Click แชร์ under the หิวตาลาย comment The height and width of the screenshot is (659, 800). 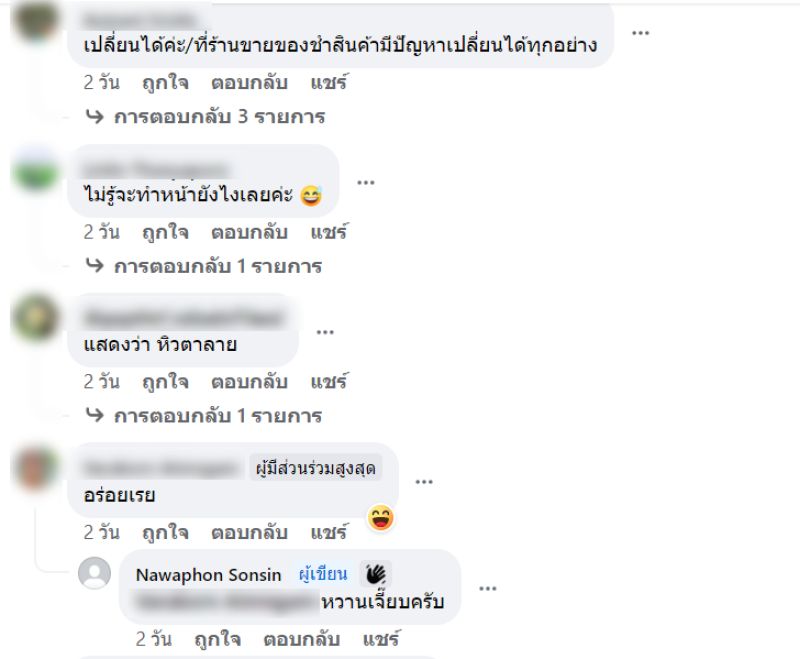coord(330,382)
